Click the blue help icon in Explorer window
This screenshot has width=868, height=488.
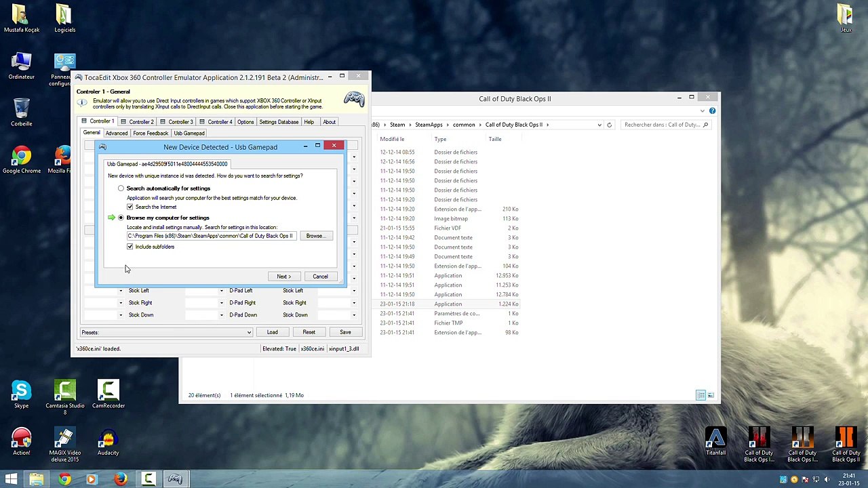tap(712, 110)
